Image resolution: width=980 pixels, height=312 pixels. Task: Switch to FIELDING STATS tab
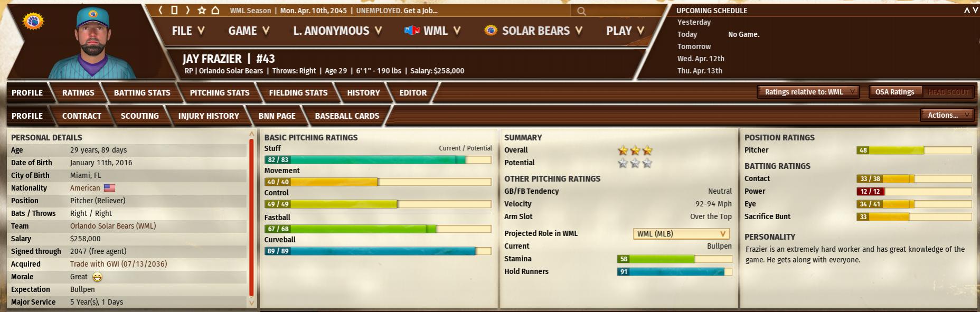pos(298,92)
